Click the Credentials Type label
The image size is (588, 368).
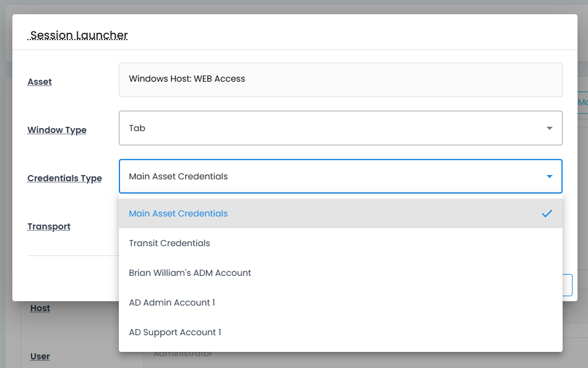[x=64, y=178]
